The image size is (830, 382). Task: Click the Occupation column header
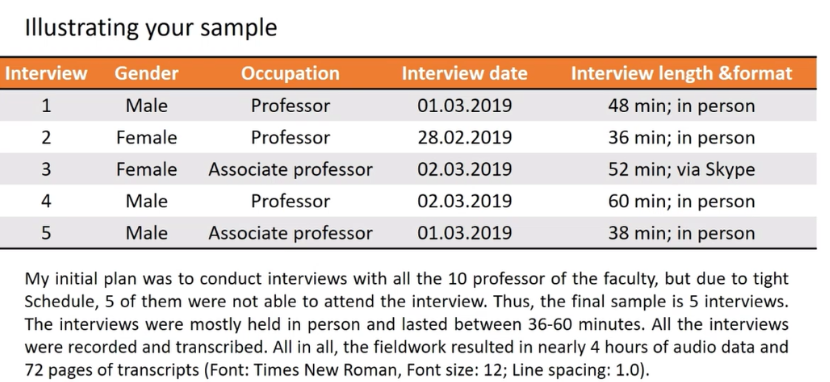tap(290, 73)
